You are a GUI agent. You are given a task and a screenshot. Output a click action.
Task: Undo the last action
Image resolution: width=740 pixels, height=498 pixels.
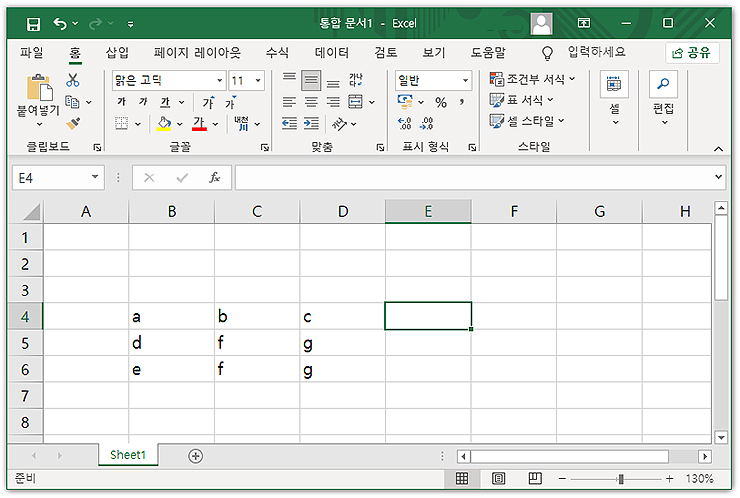tap(60, 23)
